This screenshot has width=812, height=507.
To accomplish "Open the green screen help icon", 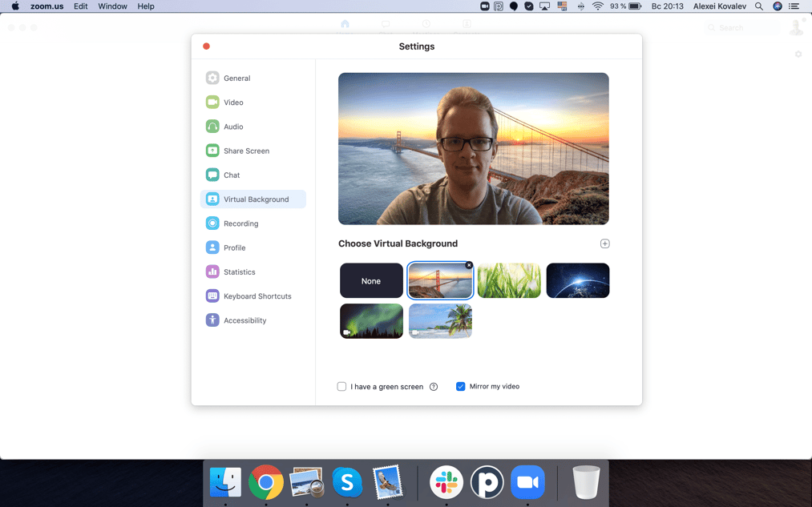I will (x=434, y=387).
